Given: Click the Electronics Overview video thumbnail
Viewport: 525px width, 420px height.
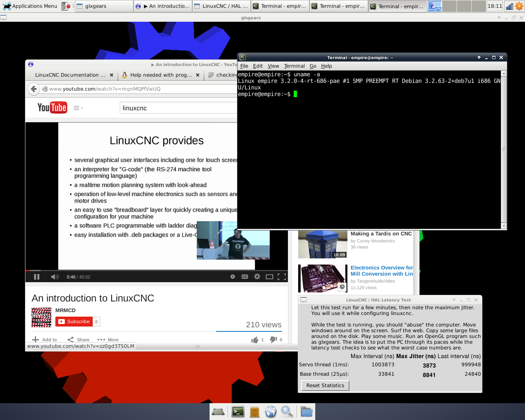Looking at the screenshot, I should click(323, 278).
